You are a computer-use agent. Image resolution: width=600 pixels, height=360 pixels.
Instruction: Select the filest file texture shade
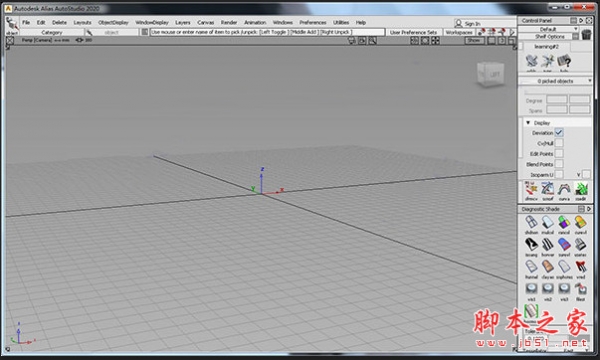pos(580,289)
